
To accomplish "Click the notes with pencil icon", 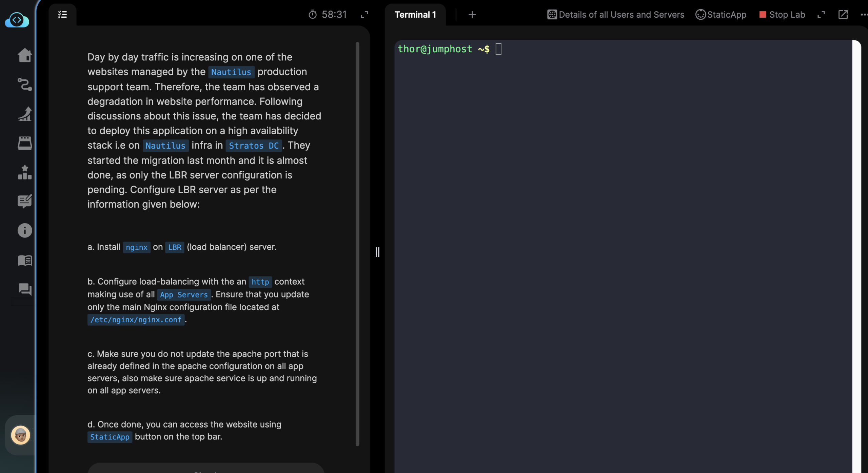I will tap(25, 201).
